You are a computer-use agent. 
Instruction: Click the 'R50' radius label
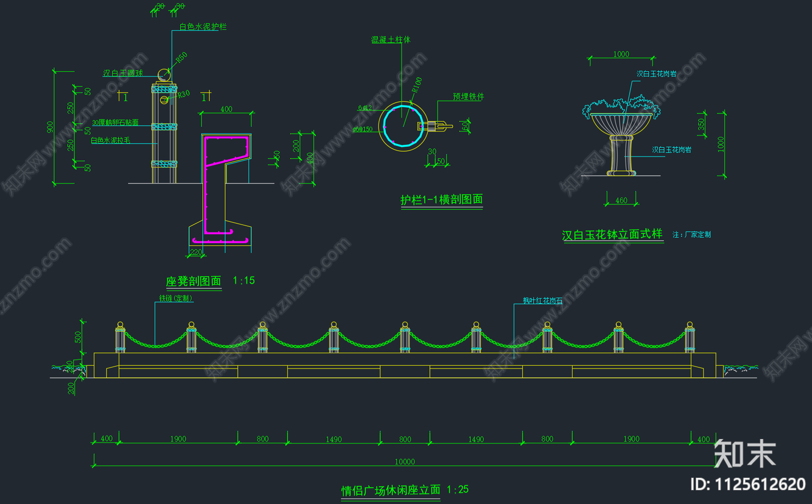point(181,57)
